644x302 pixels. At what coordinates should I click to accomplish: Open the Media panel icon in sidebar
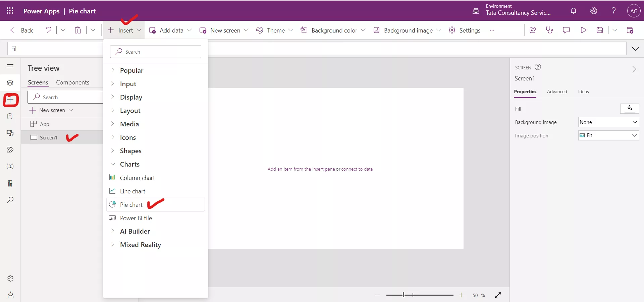click(x=10, y=133)
